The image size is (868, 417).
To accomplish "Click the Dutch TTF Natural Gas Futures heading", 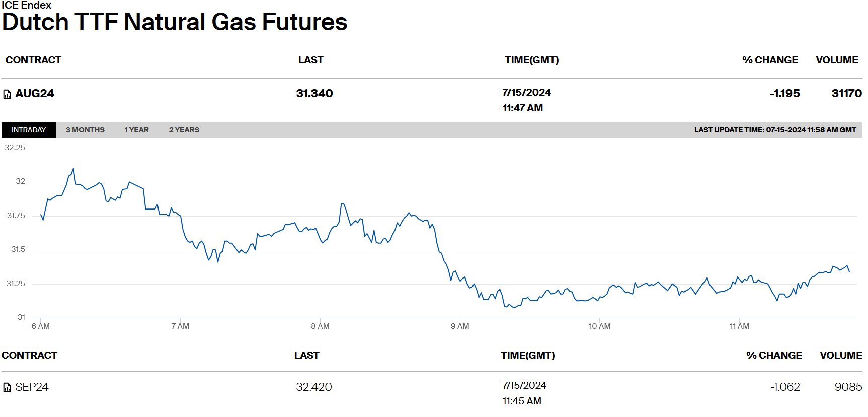I will (175, 22).
